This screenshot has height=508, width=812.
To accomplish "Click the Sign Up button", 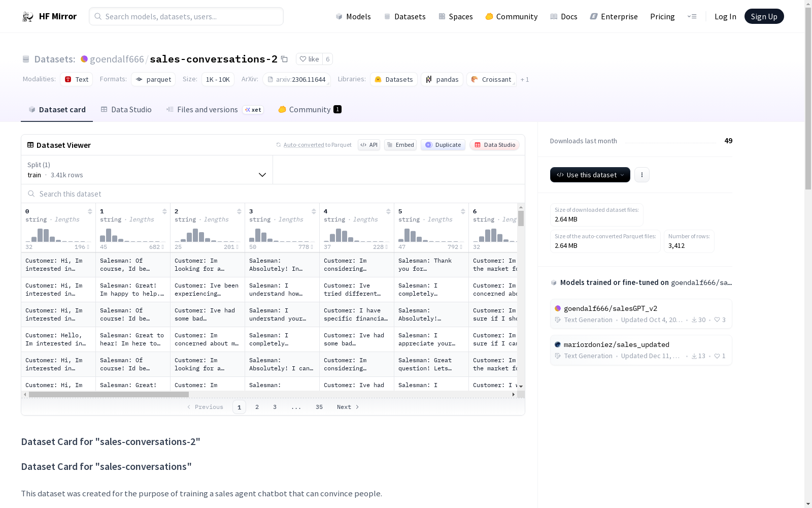I will (764, 16).
